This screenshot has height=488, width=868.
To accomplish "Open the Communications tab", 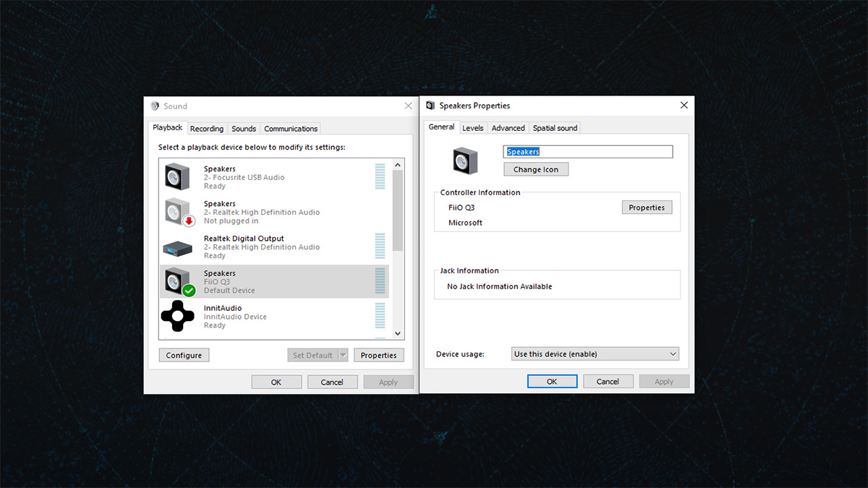I will point(291,129).
